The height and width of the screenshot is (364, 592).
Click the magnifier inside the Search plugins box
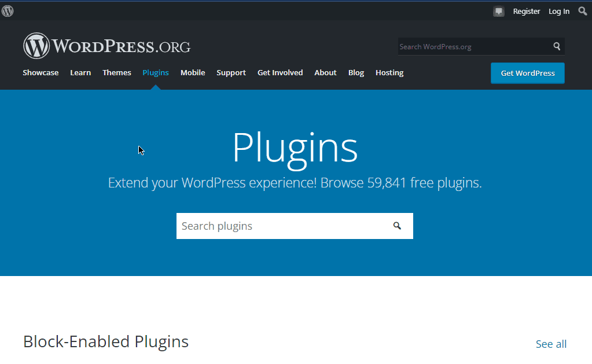point(397,226)
